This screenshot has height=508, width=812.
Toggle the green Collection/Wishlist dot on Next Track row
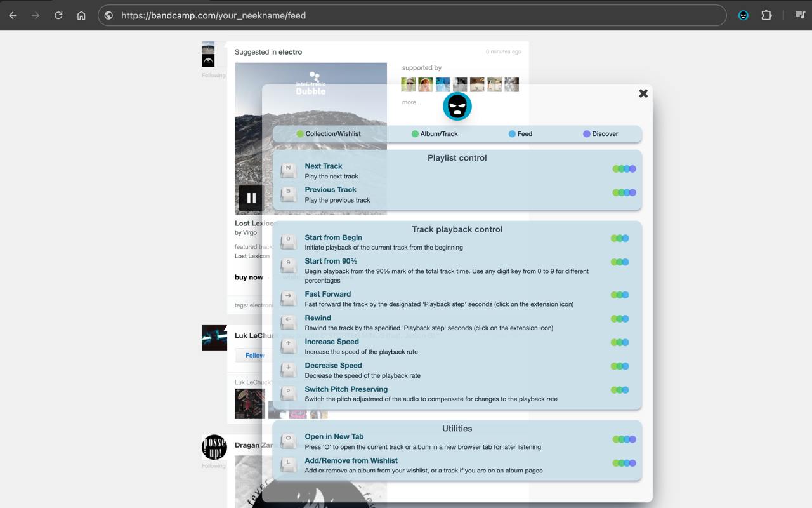point(615,168)
